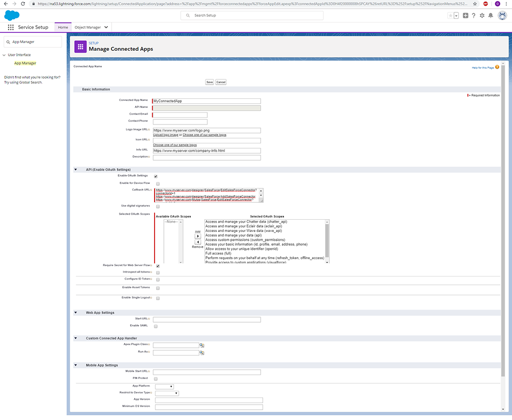
Task: Click the favorites star in Salesforce header
Action: pyautogui.click(x=451, y=16)
